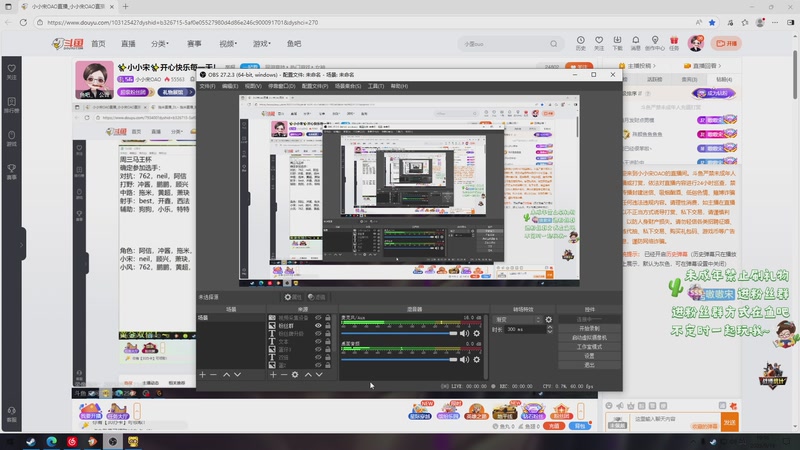Open Douyu 消息 notification bell
800x450 pixels.
point(636,43)
